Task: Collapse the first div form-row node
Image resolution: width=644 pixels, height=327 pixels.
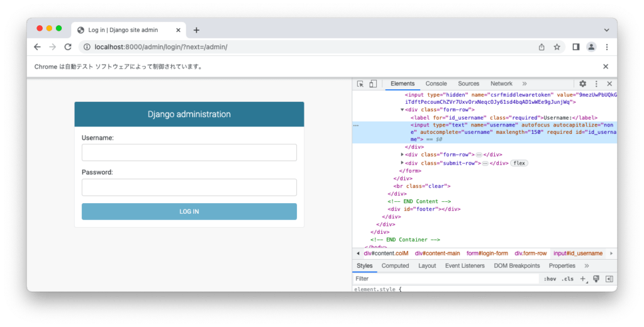Action: pyautogui.click(x=402, y=109)
